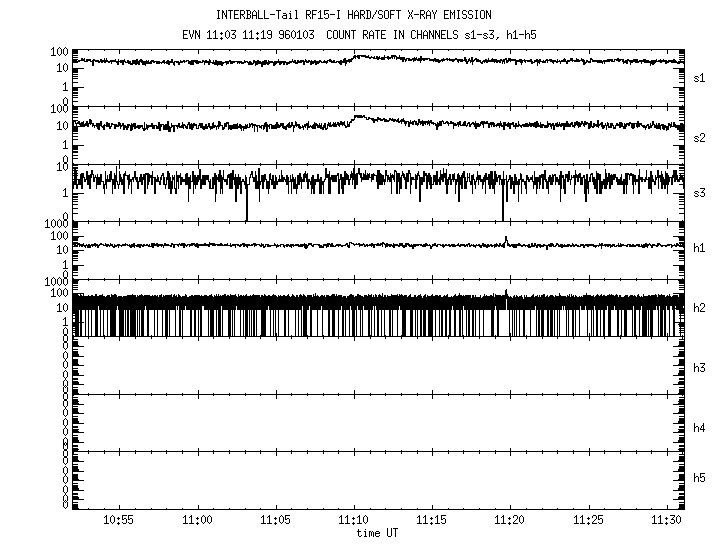Click the 11:00 time tick label

pyautogui.click(x=197, y=521)
